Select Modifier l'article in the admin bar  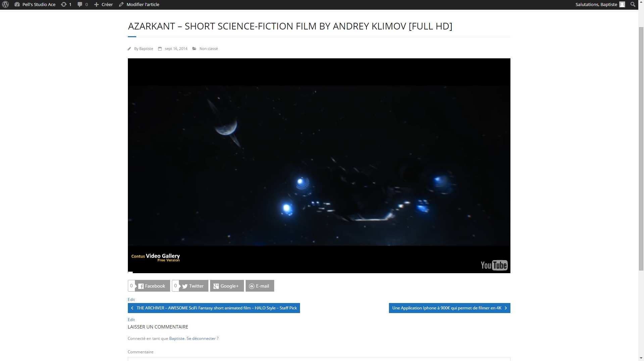139,4
